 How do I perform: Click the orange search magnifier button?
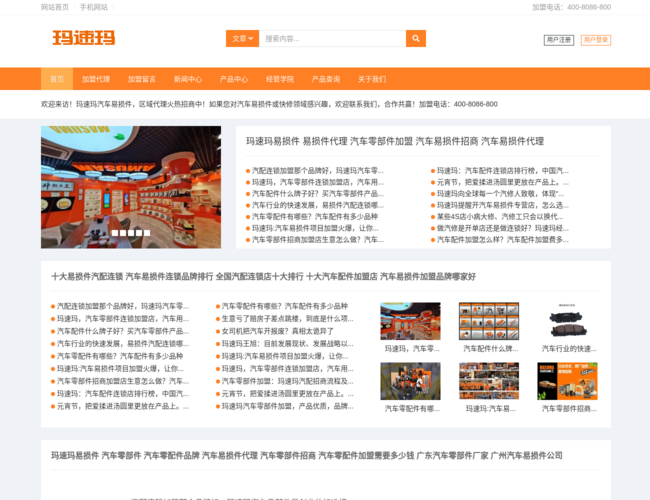[x=416, y=39]
